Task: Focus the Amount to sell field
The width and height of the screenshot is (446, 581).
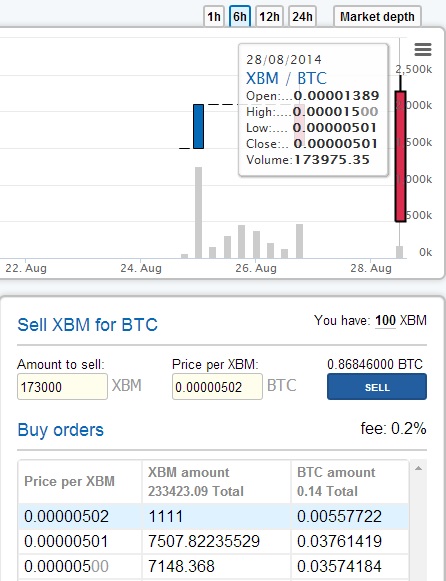Action: click(62, 387)
